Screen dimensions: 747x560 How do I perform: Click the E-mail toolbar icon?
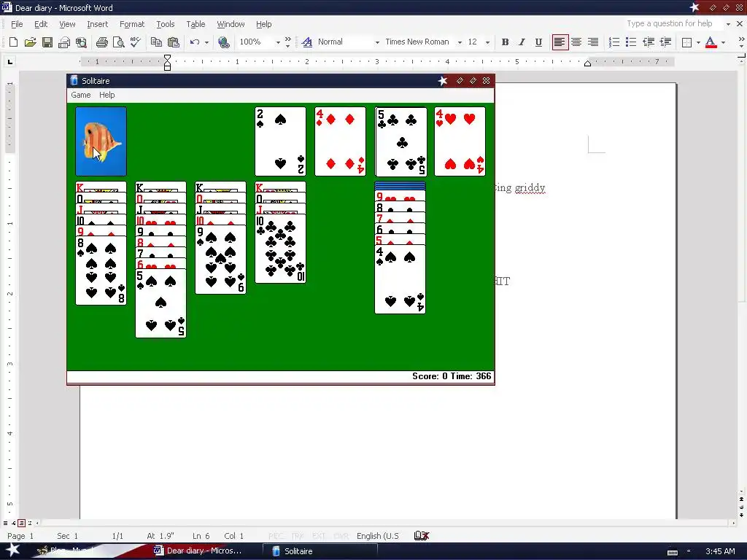pos(64,42)
